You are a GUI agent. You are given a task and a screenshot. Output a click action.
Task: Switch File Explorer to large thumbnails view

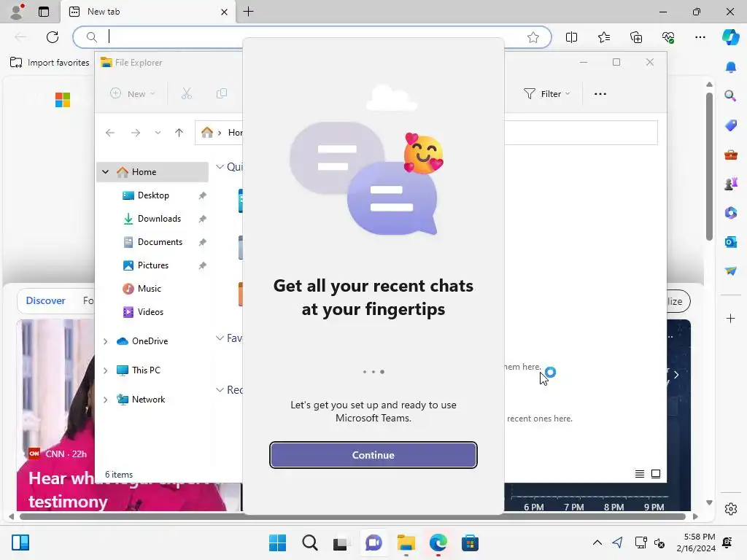point(656,474)
